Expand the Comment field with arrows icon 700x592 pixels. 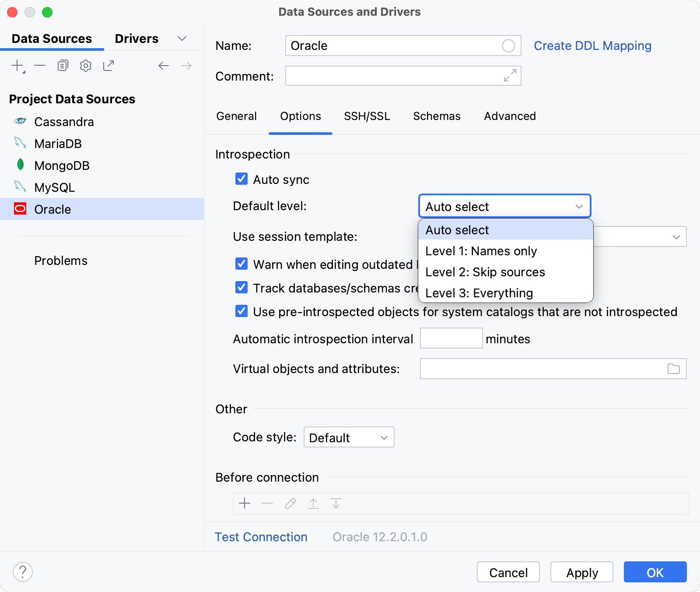click(x=510, y=75)
